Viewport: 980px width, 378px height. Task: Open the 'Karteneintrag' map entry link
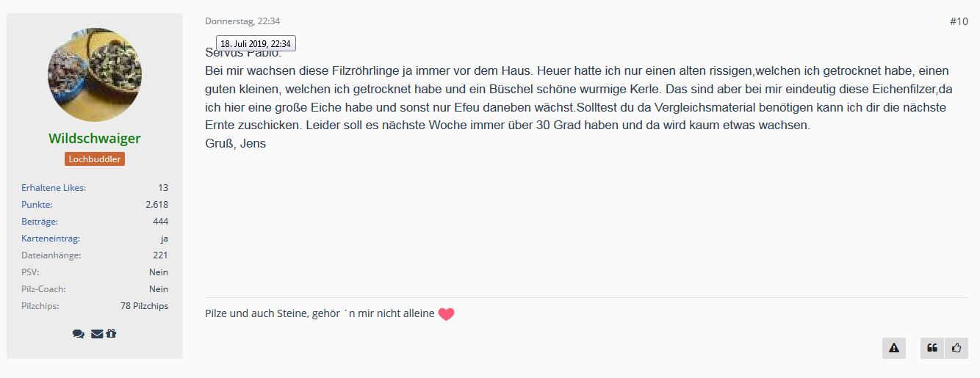51,239
